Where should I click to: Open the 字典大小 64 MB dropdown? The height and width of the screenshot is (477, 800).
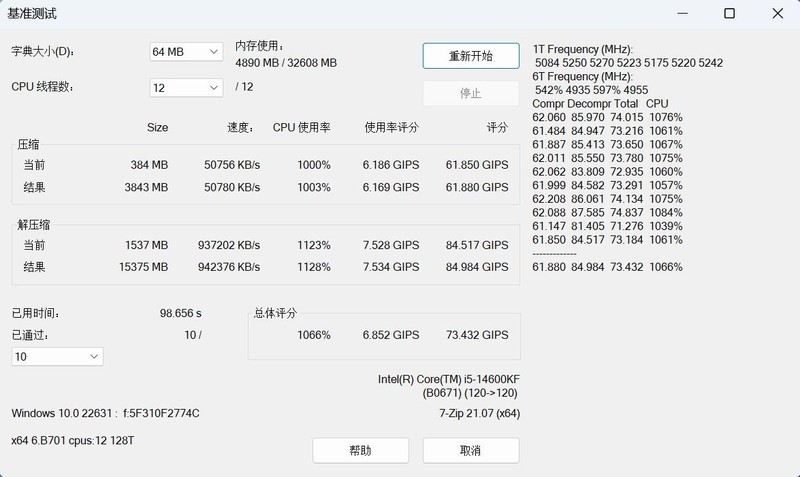186,52
